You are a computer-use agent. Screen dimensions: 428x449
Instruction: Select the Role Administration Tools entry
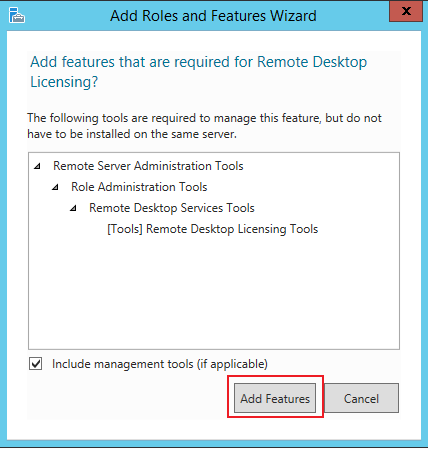(x=139, y=187)
